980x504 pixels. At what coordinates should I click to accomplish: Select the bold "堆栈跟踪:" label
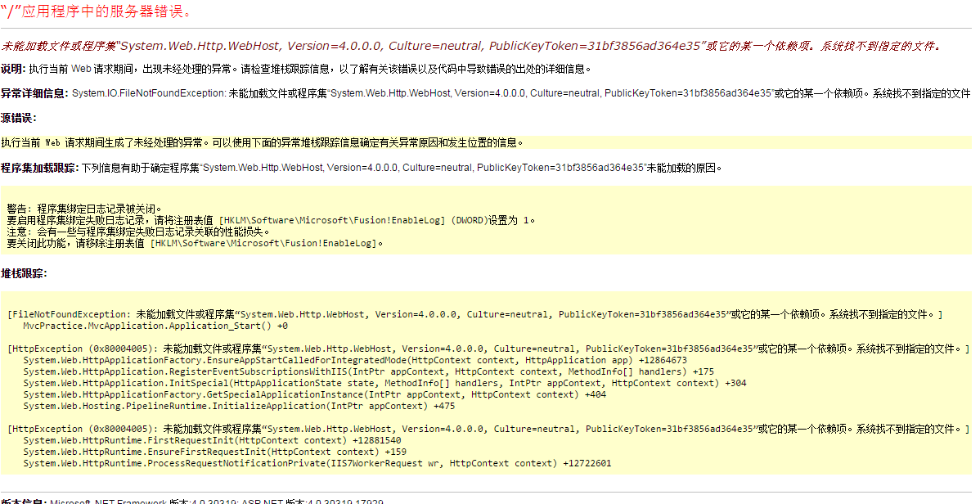pos(24,273)
